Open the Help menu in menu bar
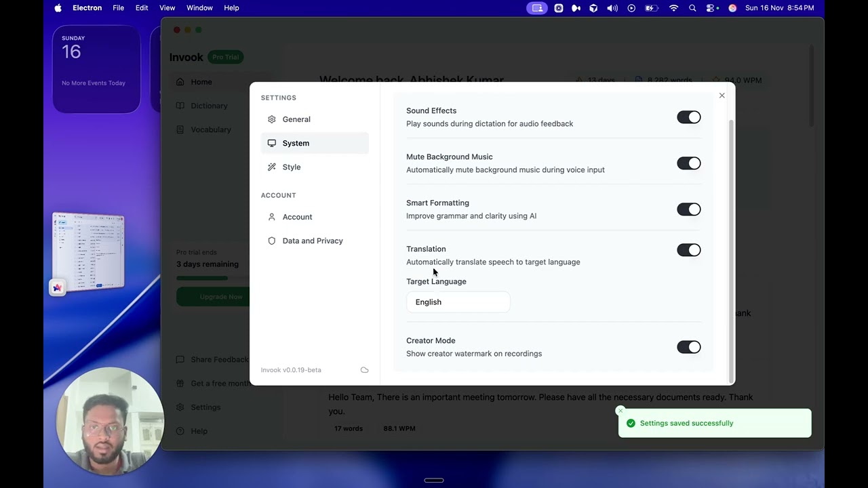The image size is (868, 488). (231, 8)
